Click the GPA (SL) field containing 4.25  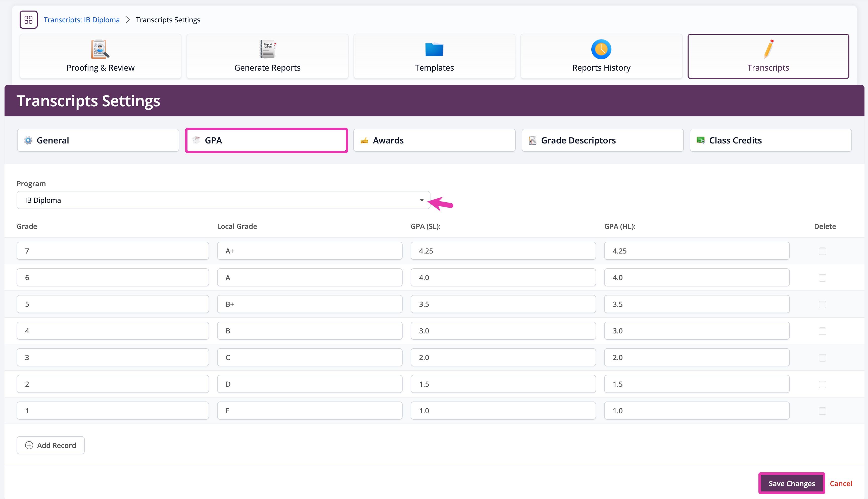click(x=503, y=251)
